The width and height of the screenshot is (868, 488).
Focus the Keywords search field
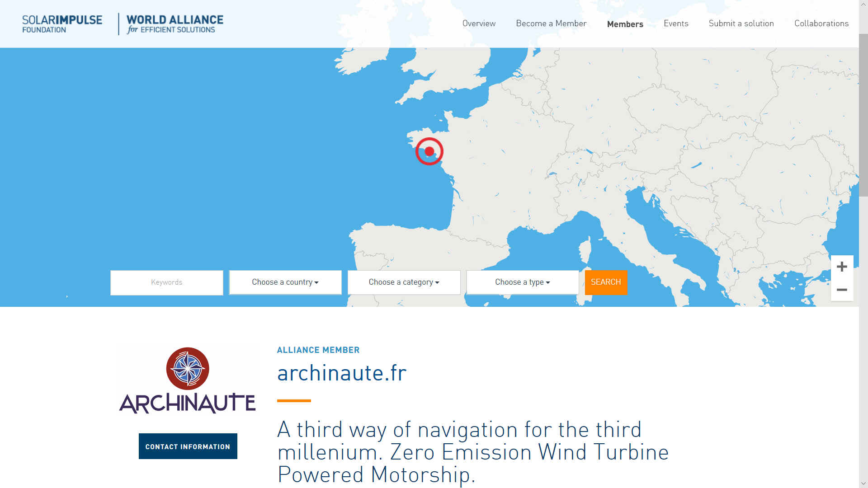coord(167,282)
